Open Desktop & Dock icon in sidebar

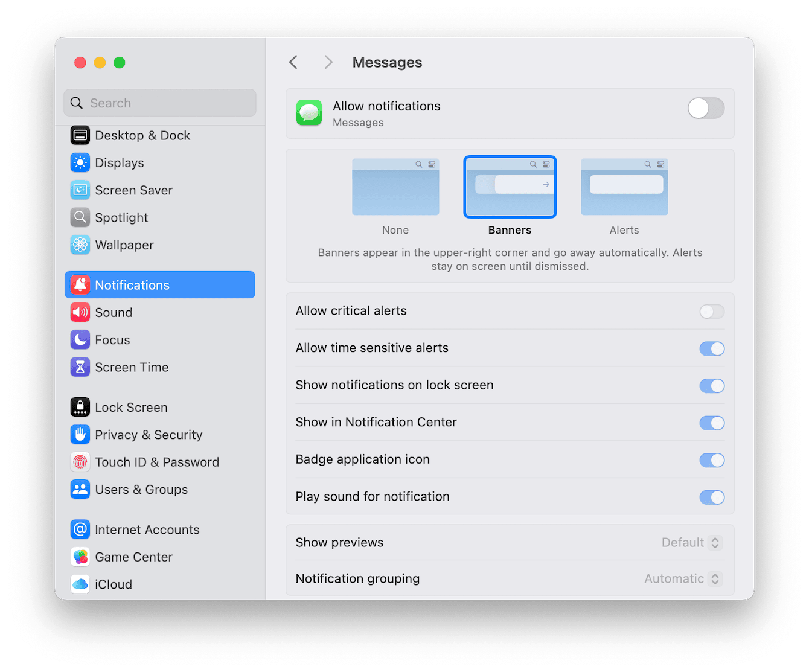[80, 135]
